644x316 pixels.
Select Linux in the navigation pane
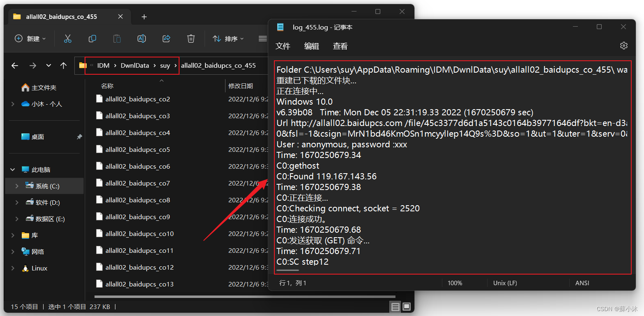tap(39, 268)
